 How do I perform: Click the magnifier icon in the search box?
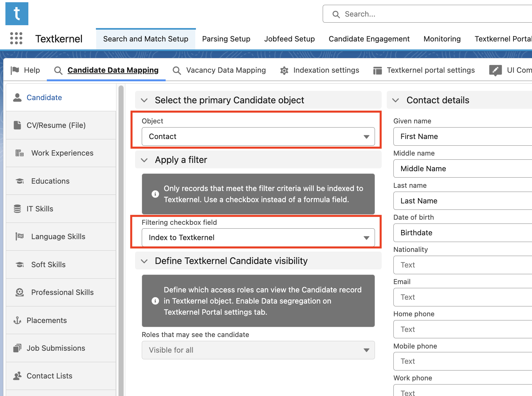tap(336, 14)
